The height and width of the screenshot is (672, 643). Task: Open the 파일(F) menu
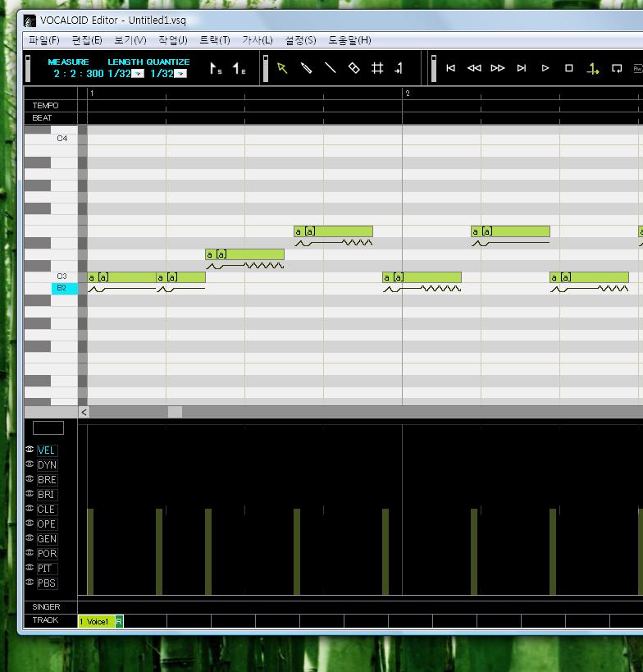pyautogui.click(x=43, y=40)
